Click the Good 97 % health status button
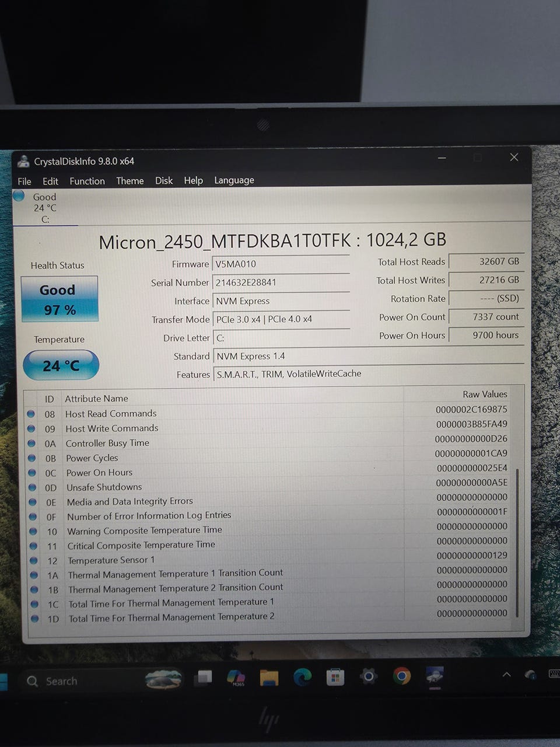This screenshot has height=747, width=560. point(59,299)
